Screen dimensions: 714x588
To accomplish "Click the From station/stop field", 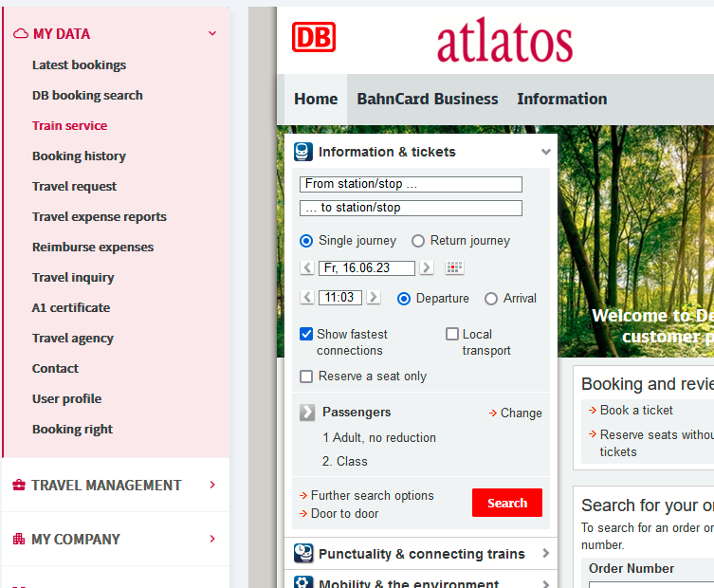I will [x=411, y=184].
